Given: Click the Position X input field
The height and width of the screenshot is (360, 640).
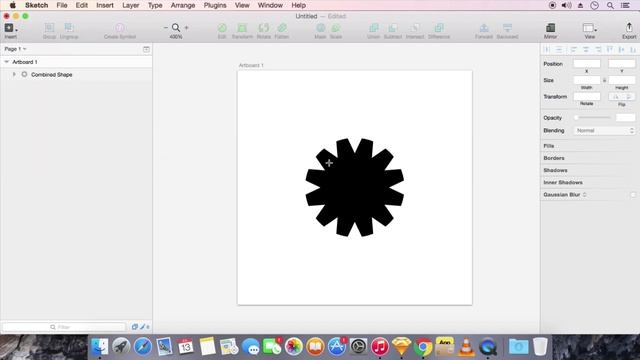Looking at the screenshot, I should (x=587, y=64).
